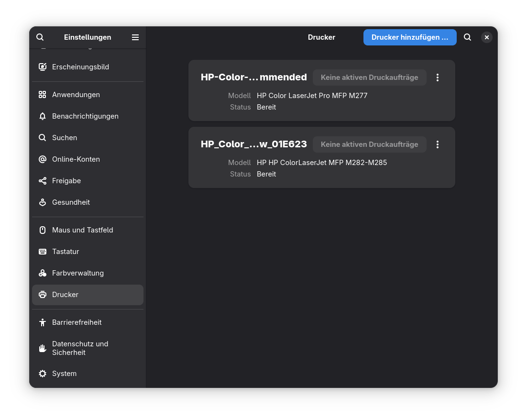Select Drucker in the sidebar
The height and width of the screenshot is (420, 527).
(65, 294)
